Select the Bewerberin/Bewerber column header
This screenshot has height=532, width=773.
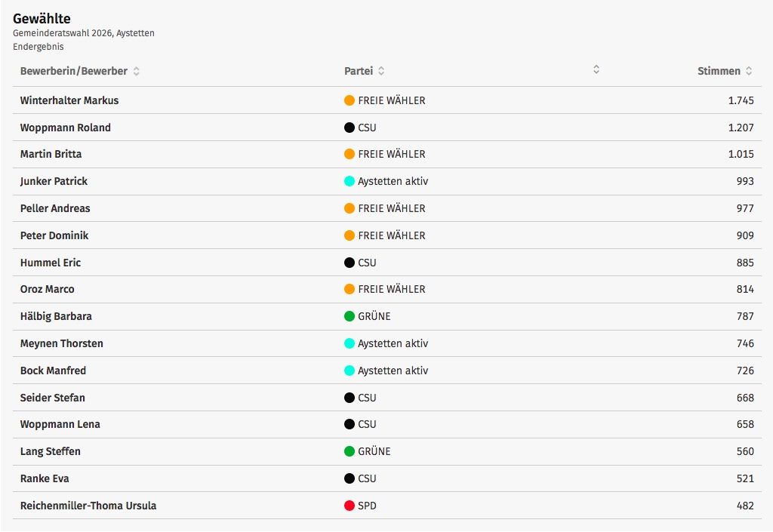click(x=74, y=71)
